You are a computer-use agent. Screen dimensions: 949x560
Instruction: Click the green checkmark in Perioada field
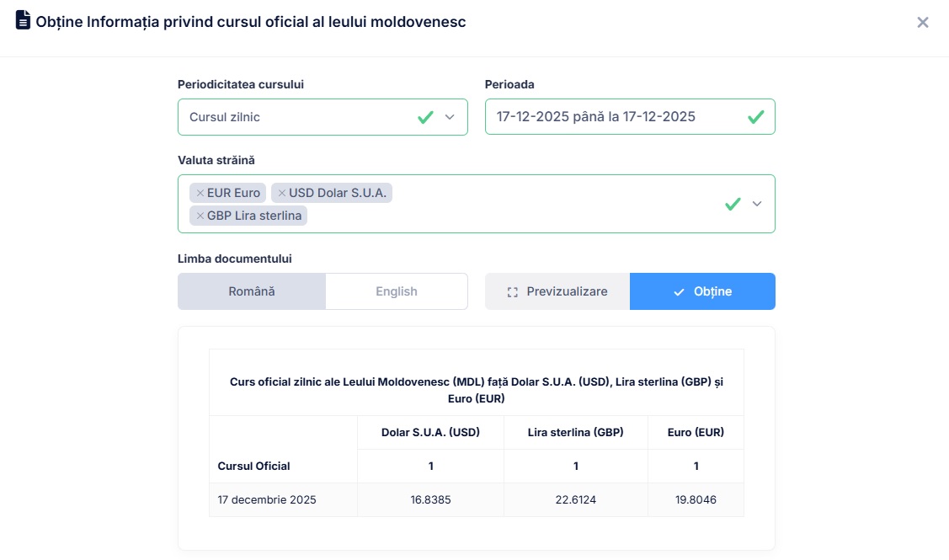[x=755, y=117]
